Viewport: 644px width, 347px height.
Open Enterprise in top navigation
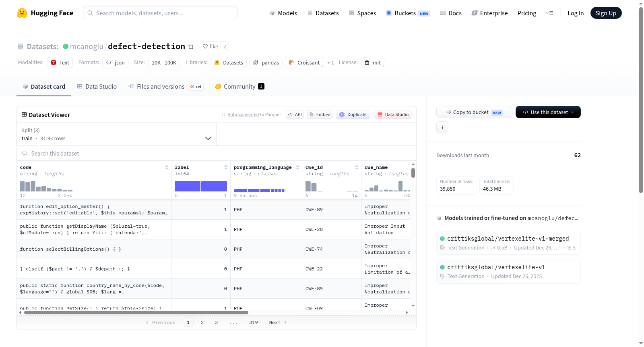(x=489, y=13)
